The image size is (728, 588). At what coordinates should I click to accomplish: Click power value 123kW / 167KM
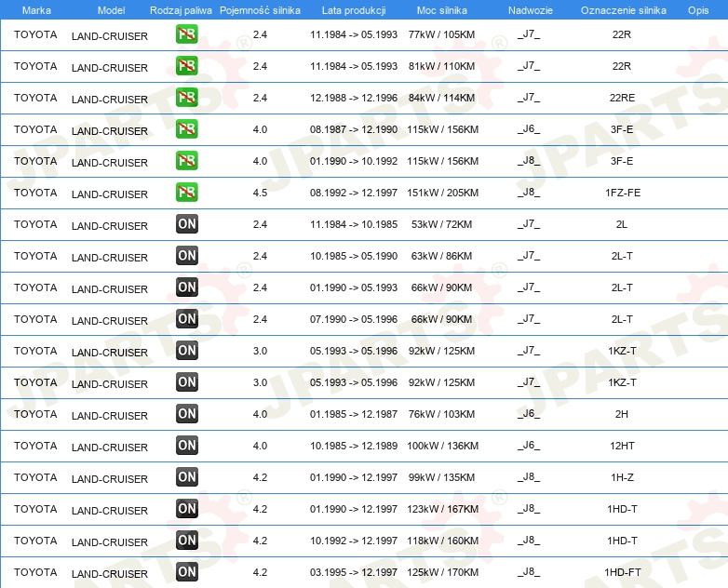click(x=442, y=509)
